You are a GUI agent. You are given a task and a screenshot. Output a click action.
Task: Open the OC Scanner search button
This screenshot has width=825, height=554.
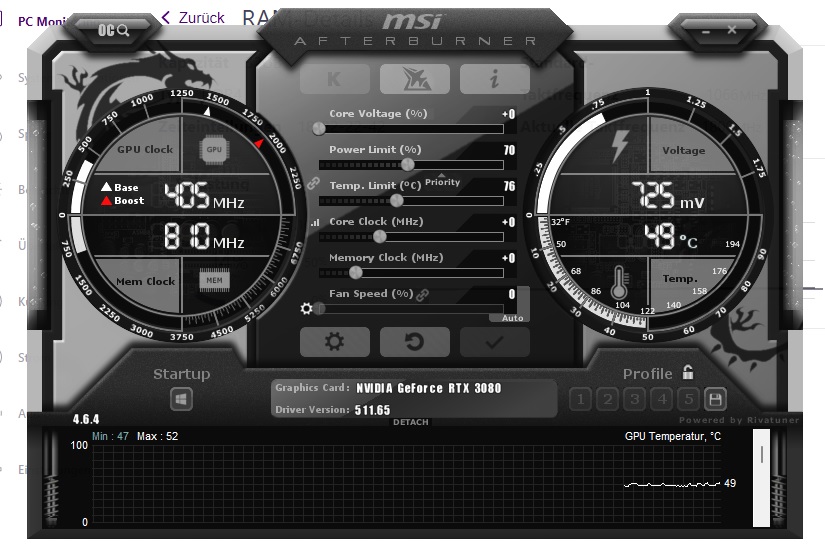tap(114, 31)
